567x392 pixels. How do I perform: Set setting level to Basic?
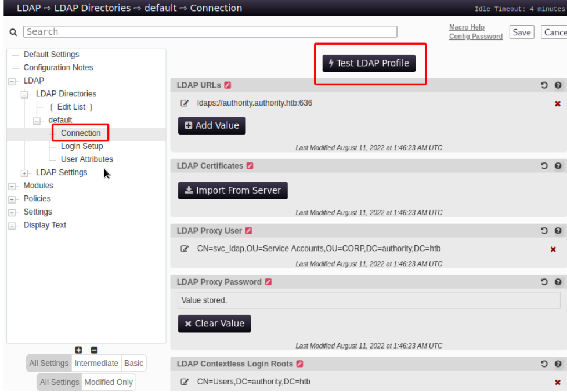133,363
